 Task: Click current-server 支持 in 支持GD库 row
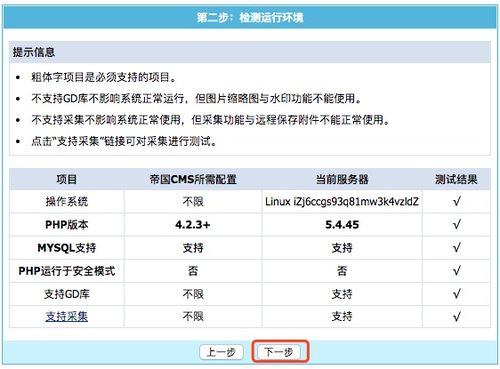(342, 294)
